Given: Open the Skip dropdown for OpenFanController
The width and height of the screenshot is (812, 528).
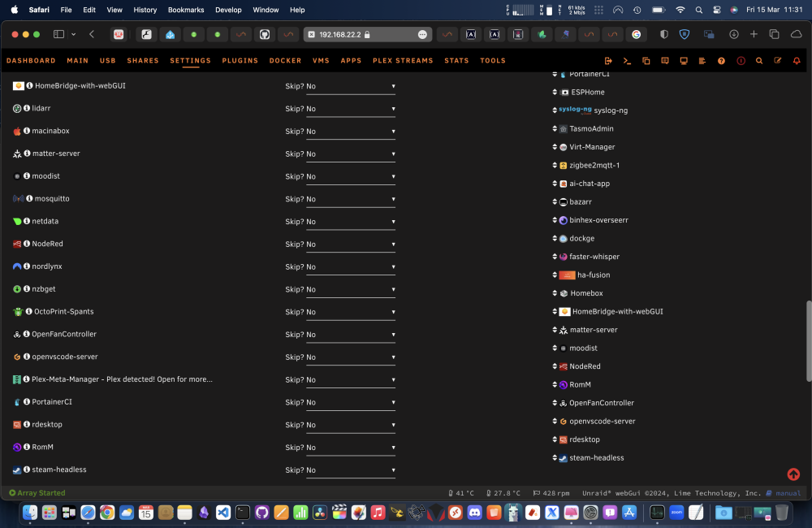Looking at the screenshot, I should tap(351, 335).
